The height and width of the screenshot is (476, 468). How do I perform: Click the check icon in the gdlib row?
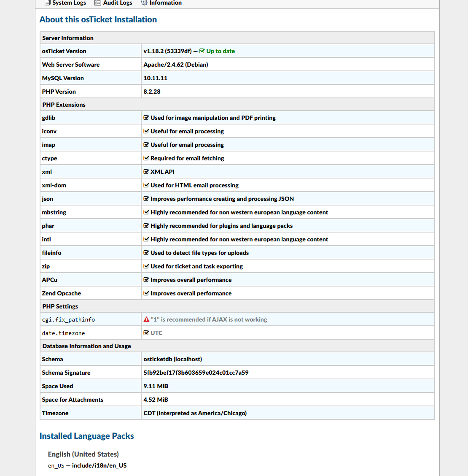pos(146,118)
